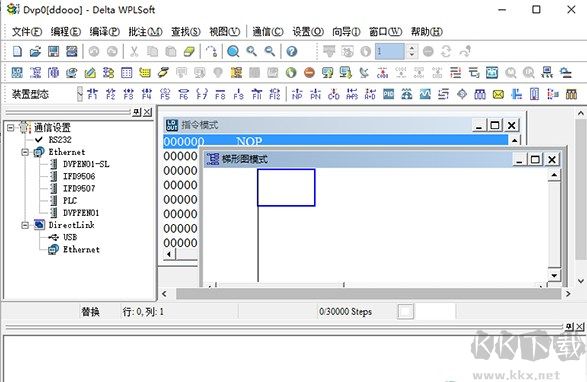587x382 pixels.
Task: Select the F5 ladder element icon
Action: click(x=165, y=94)
